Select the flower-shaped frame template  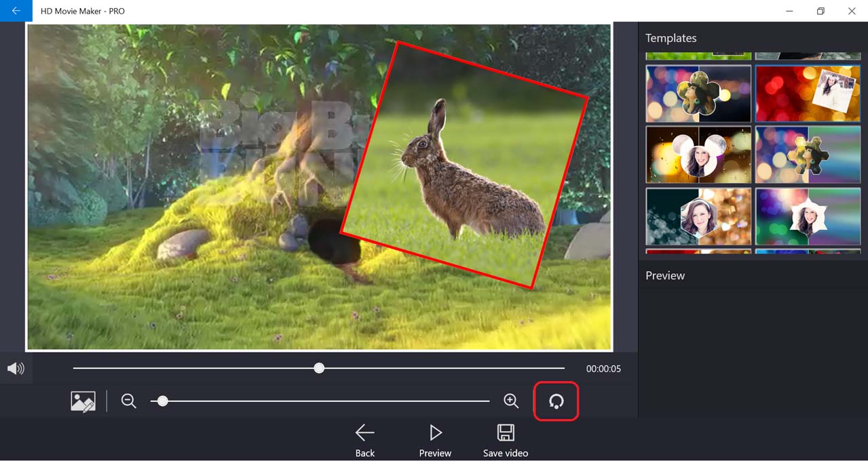(698, 94)
